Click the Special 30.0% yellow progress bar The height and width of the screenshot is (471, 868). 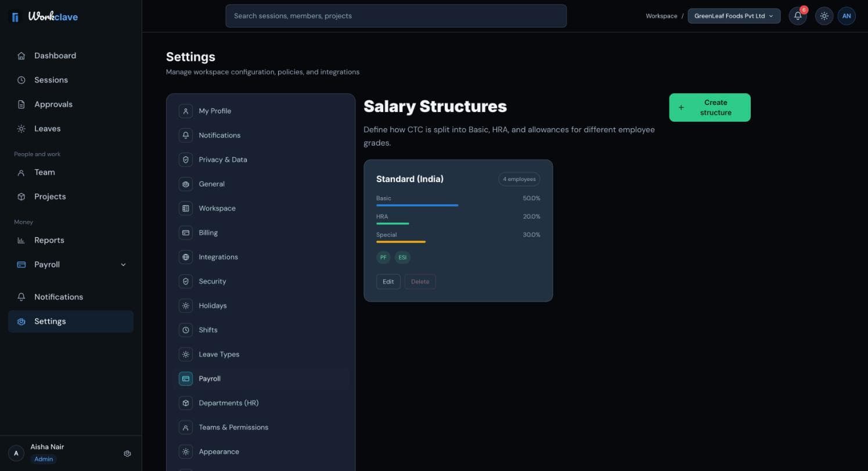tap(401, 242)
